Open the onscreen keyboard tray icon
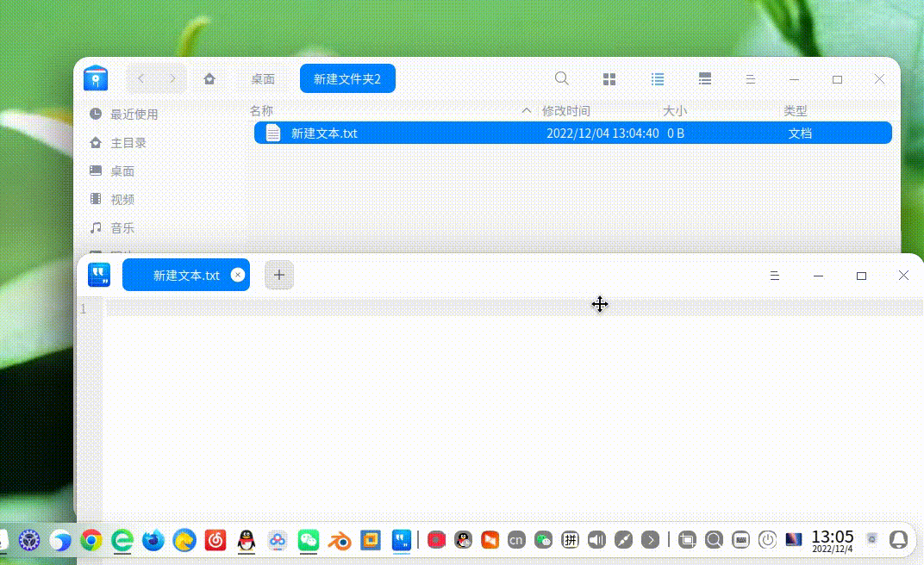This screenshot has width=924, height=565. click(740, 540)
